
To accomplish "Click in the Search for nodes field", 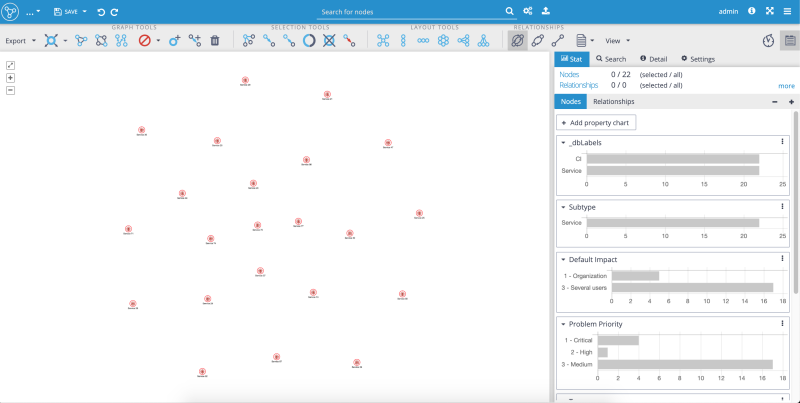I will 410,12.
